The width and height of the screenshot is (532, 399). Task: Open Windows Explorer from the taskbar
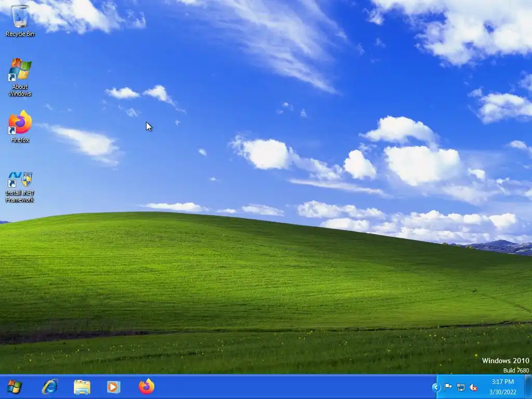(82, 387)
